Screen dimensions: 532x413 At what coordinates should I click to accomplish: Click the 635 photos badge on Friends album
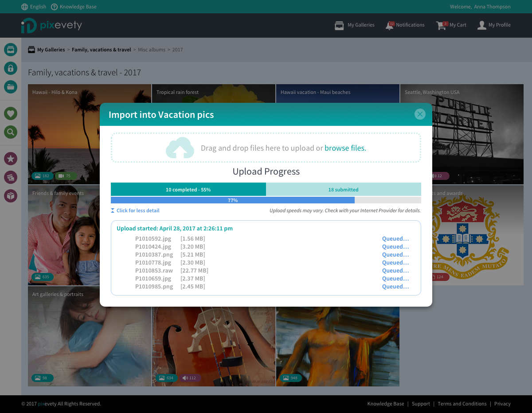click(x=42, y=277)
